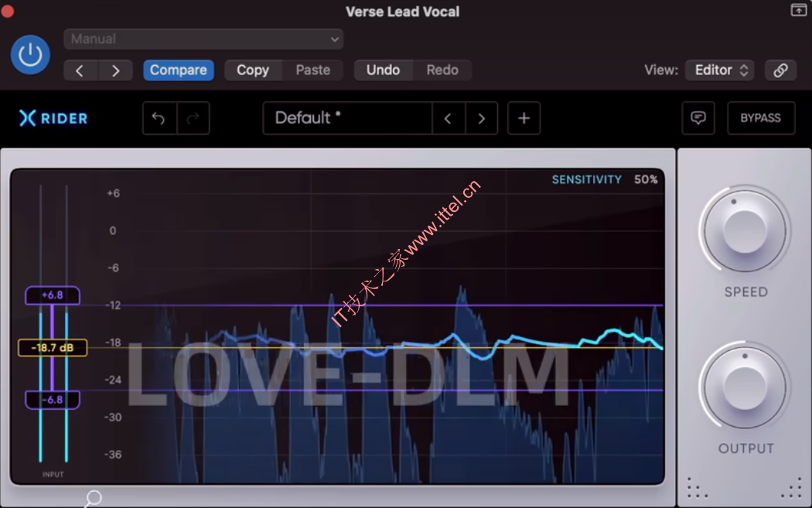
Task: Click the link chain icon
Action: (x=780, y=70)
